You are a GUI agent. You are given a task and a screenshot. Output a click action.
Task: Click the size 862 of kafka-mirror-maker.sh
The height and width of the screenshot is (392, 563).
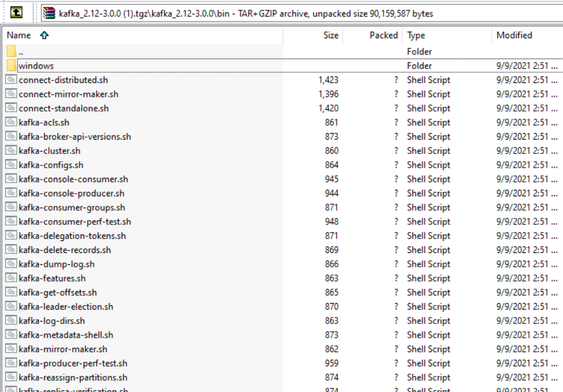(332, 349)
